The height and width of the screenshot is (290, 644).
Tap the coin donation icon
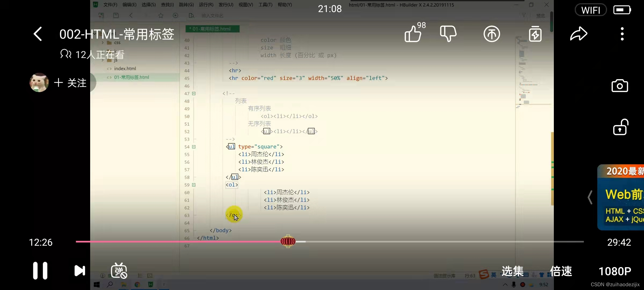click(x=492, y=34)
